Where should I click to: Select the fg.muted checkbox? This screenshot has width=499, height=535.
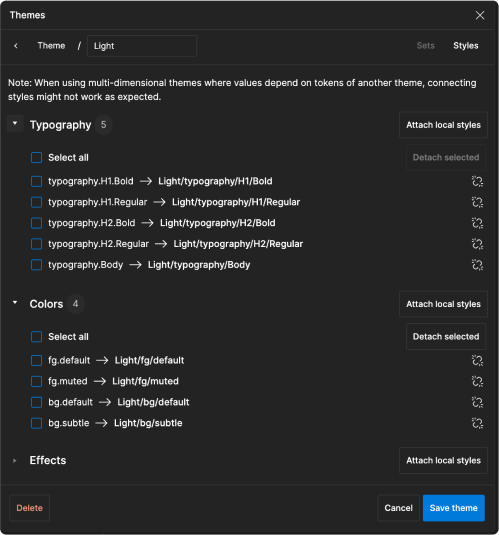[x=37, y=381]
